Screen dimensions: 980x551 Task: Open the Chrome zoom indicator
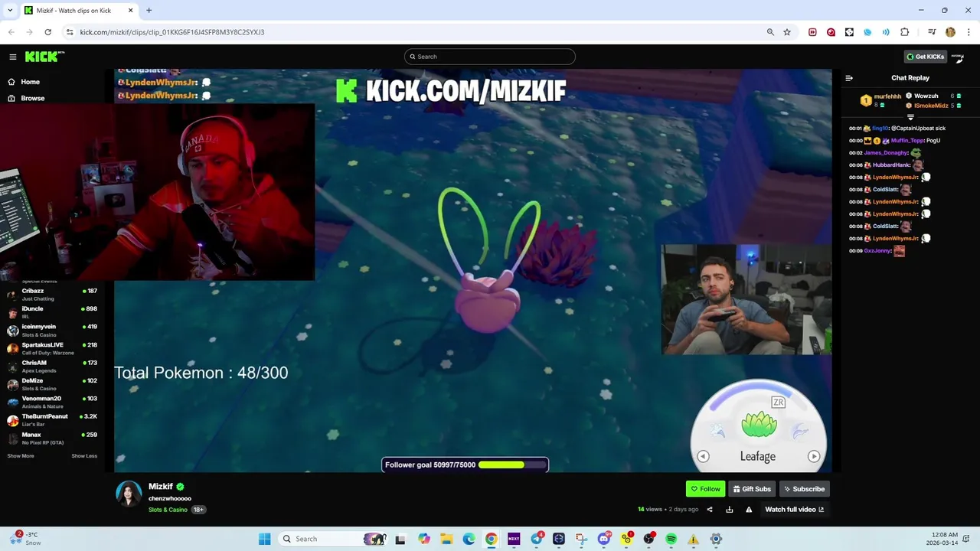pos(770,32)
